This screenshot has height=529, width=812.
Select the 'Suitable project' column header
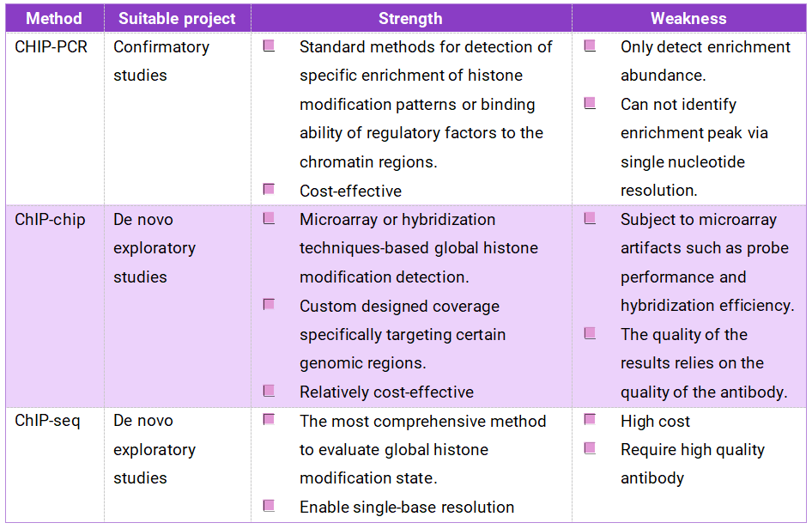177,18
